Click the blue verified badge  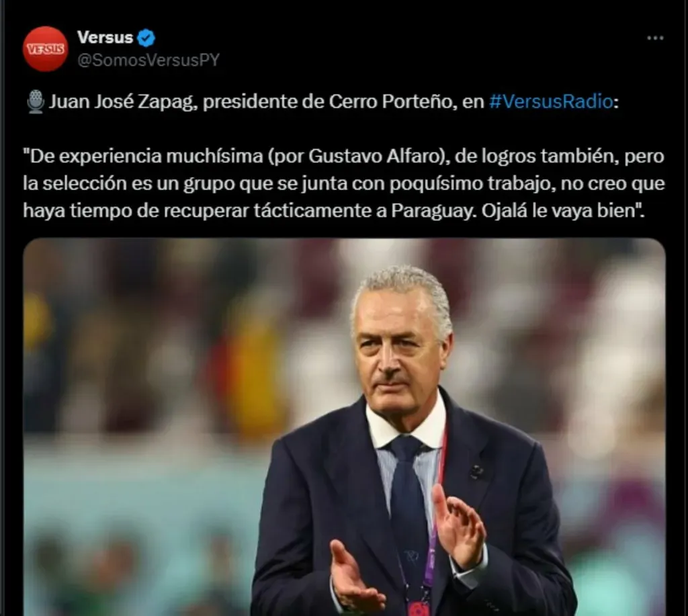[x=146, y=38]
